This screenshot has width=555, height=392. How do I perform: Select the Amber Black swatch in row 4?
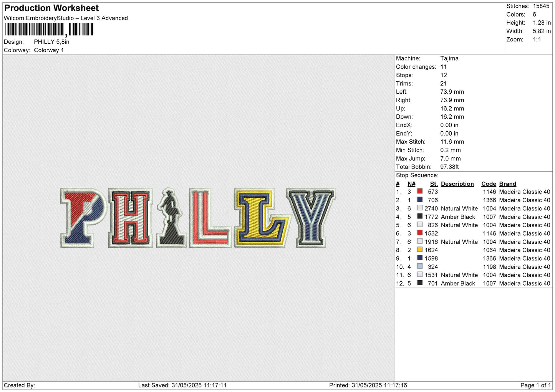[420, 217]
